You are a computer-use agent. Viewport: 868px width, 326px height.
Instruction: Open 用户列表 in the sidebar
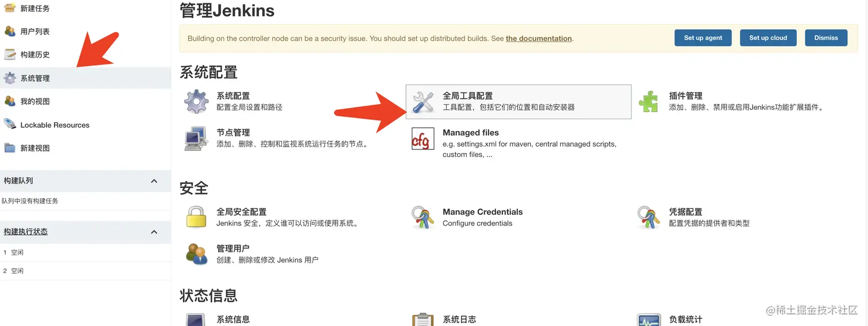point(35,31)
